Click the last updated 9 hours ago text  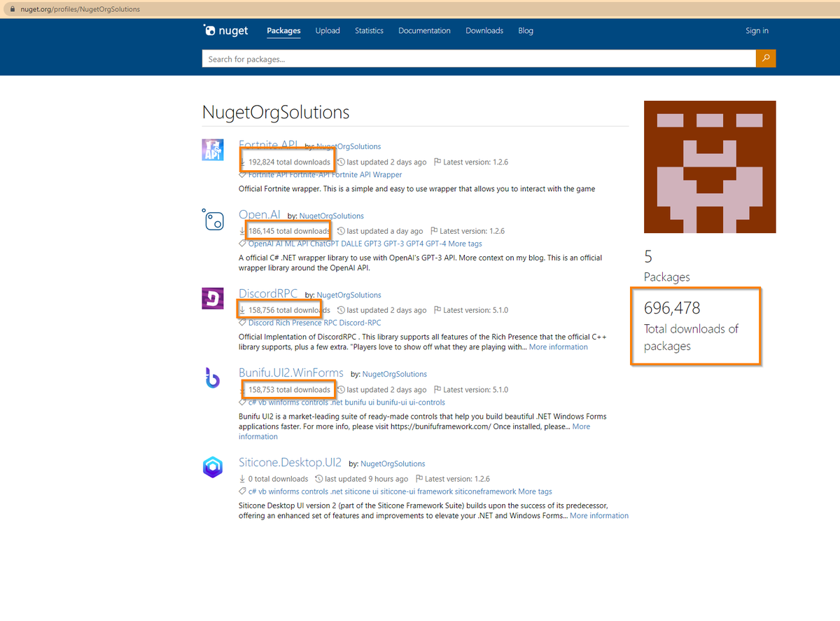[x=367, y=479]
